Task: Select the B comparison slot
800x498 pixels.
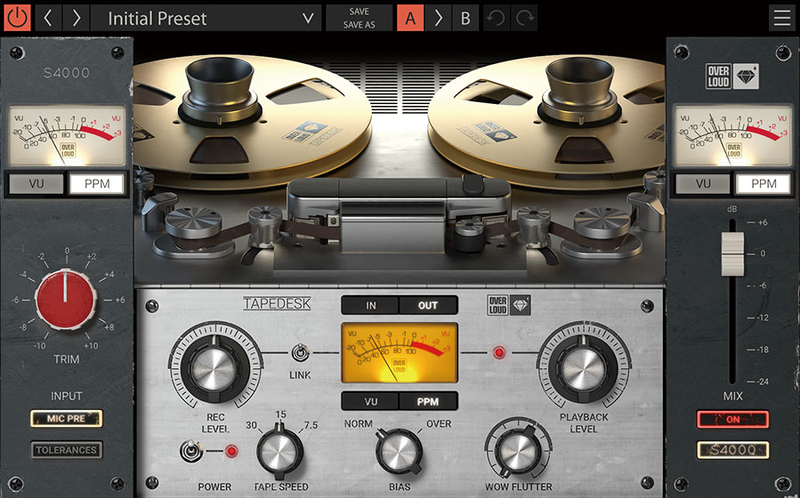Action: pyautogui.click(x=465, y=18)
